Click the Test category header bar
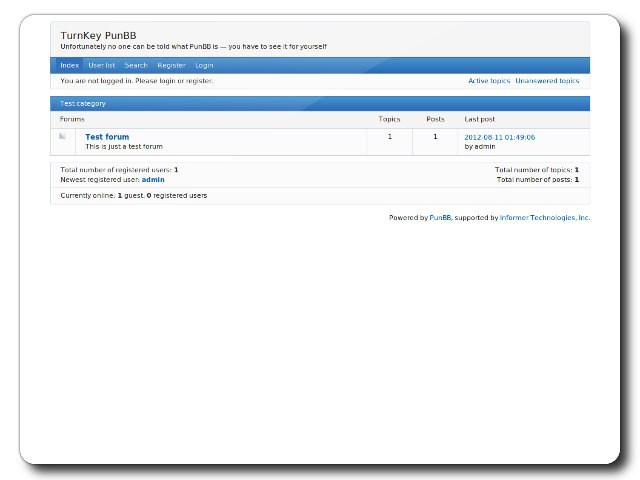The width and height of the screenshot is (640, 480). click(x=320, y=103)
